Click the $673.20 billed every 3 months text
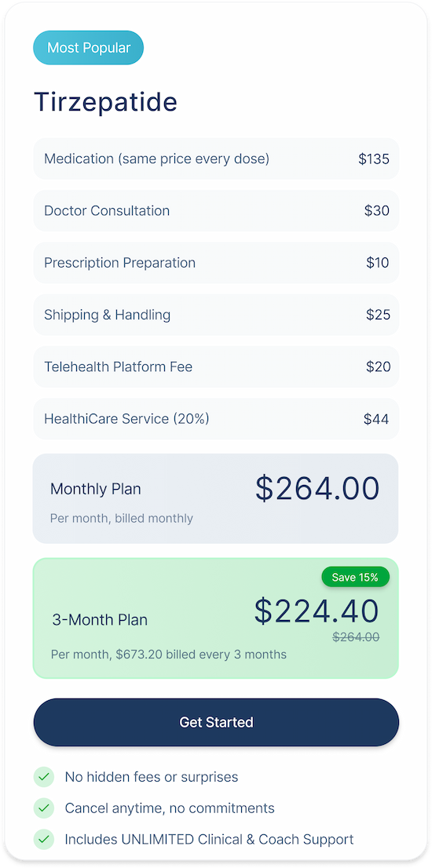Viewport: 432px width, 868px height. pos(202,655)
